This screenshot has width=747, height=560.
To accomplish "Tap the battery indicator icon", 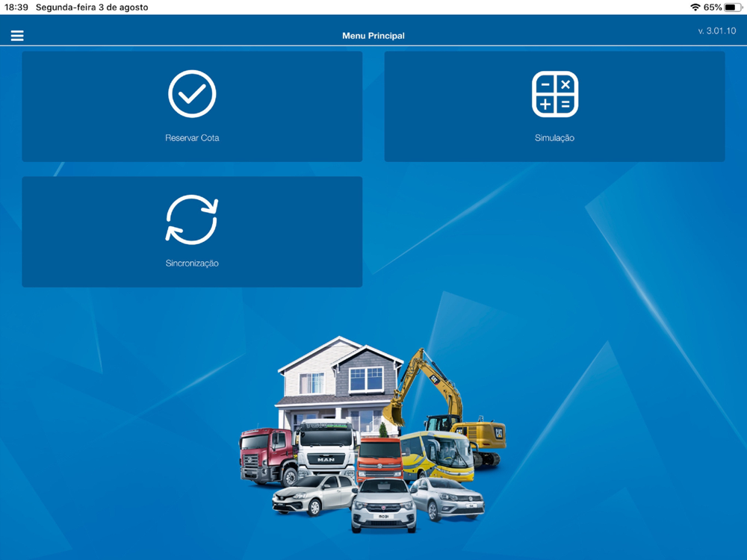I will 734,7.
